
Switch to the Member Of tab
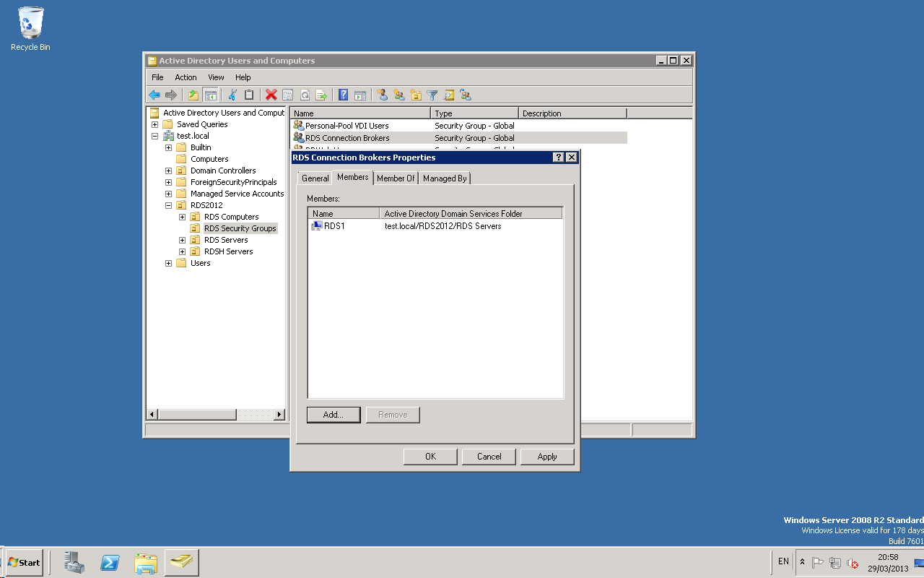pos(396,178)
